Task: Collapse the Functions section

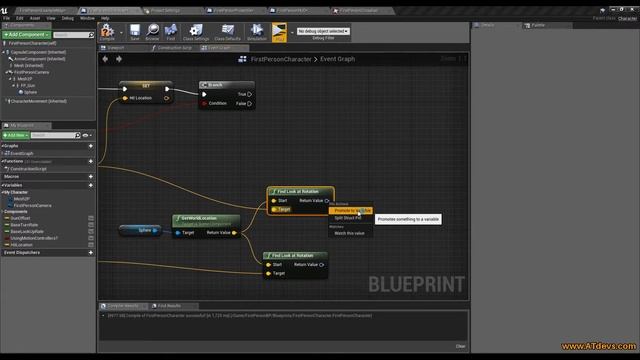Action: coord(2,161)
